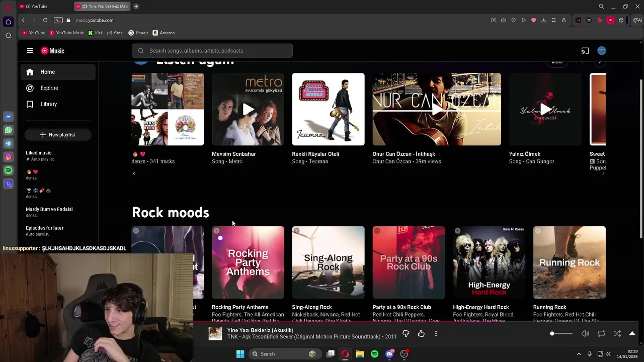Mute using the player volume icon
This screenshot has height=362, width=644.
pos(585,333)
